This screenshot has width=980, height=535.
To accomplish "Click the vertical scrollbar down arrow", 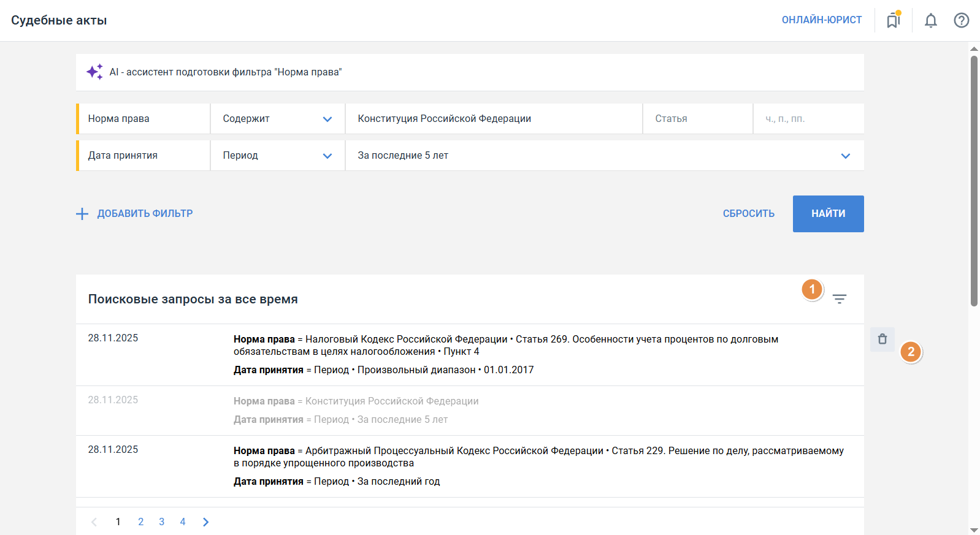I will click(x=974, y=529).
